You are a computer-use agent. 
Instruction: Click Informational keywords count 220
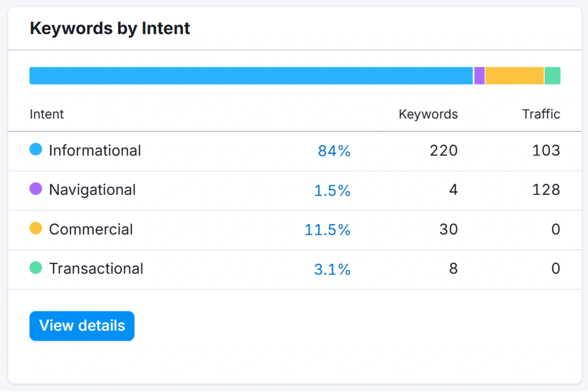[443, 151]
